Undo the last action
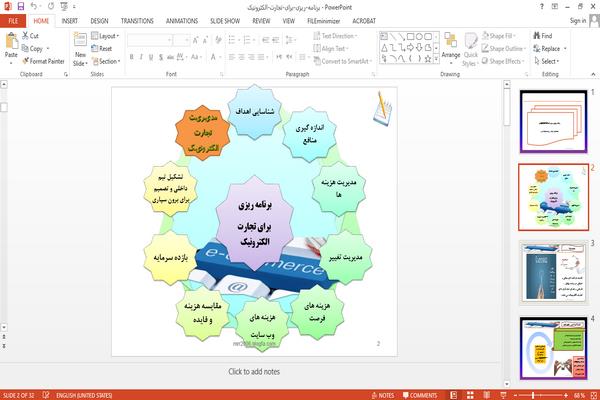This screenshot has width=600, height=400. [x=34, y=6]
